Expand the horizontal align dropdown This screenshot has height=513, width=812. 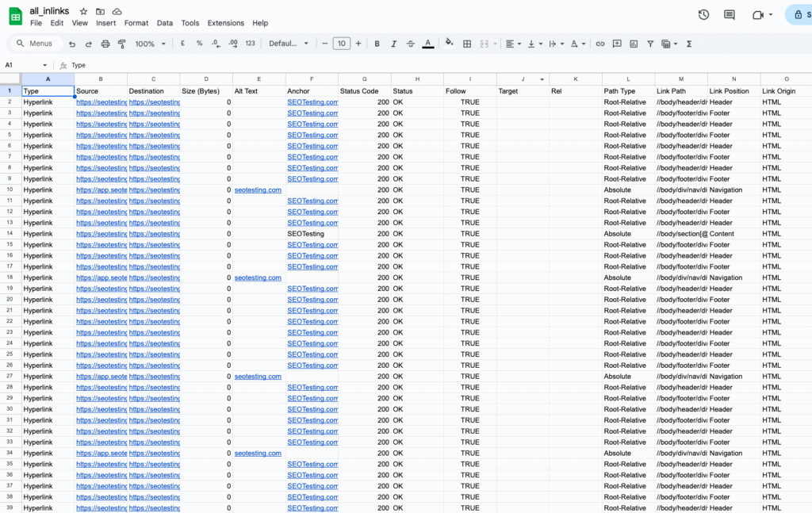pyautogui.click(x=513, y=44)
